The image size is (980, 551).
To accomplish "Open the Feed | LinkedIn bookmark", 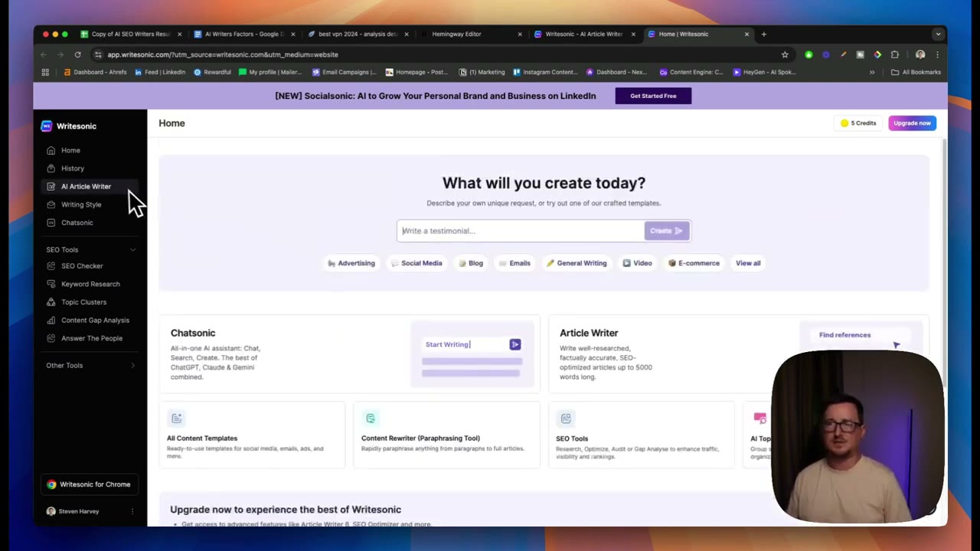I will (x=159, y=73).
